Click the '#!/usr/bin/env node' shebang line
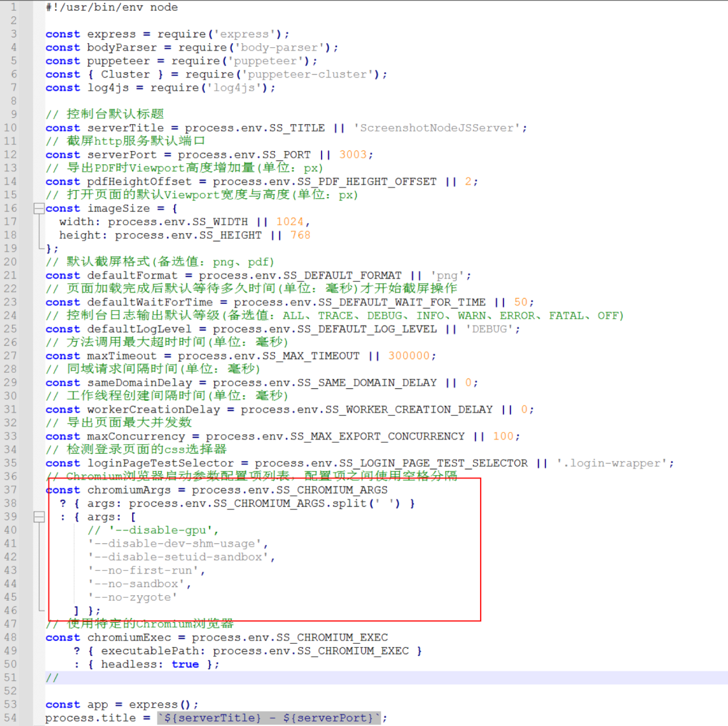The width and height of the screenshot is (728, 726). click(111, 7)
